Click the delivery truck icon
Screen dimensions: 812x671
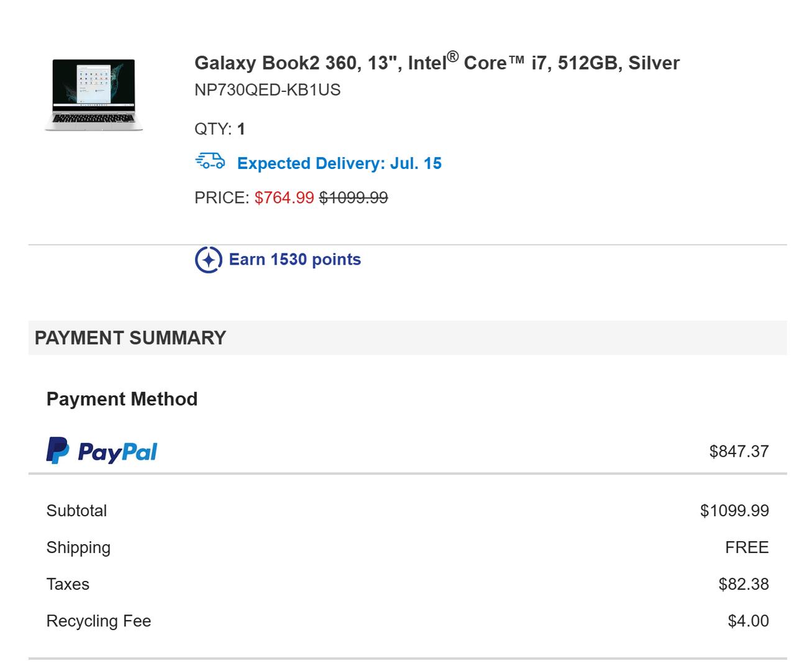(x=210, y=162)
